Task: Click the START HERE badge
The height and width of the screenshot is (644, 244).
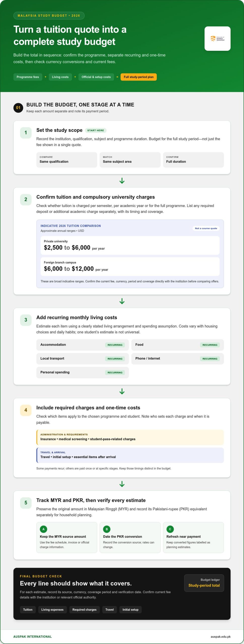Action: (95, 130)
